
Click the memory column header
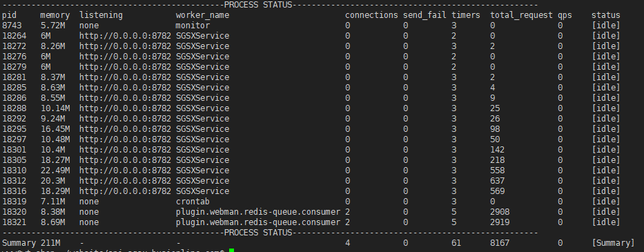pos(55,15)
